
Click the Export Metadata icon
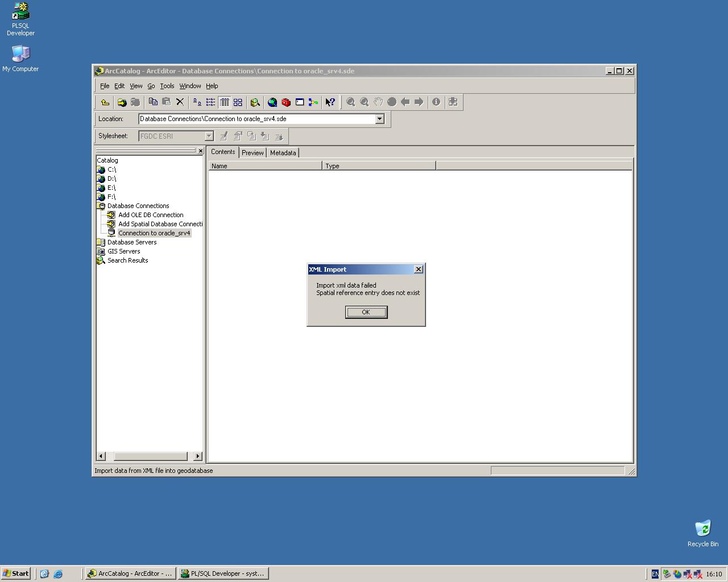pos(279,136)
